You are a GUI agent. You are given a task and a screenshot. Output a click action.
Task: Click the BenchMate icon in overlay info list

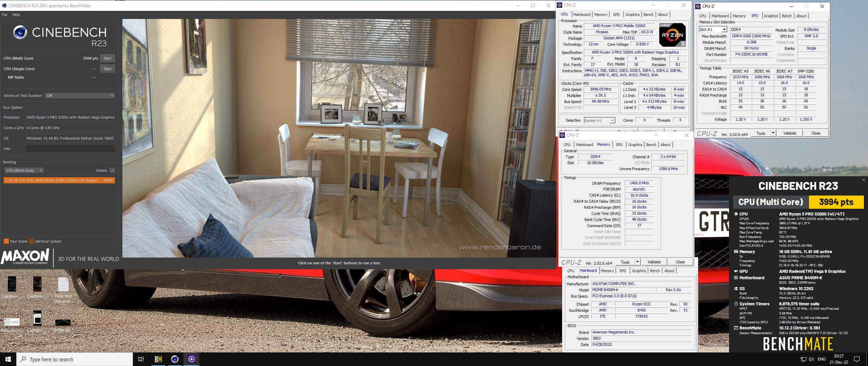tap(736, 328)
